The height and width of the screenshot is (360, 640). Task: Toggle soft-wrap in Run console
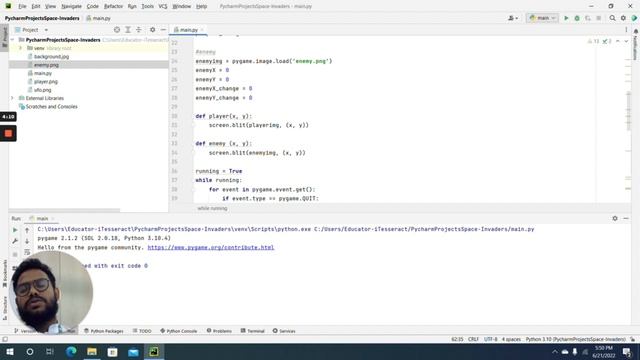pos(27,252)
